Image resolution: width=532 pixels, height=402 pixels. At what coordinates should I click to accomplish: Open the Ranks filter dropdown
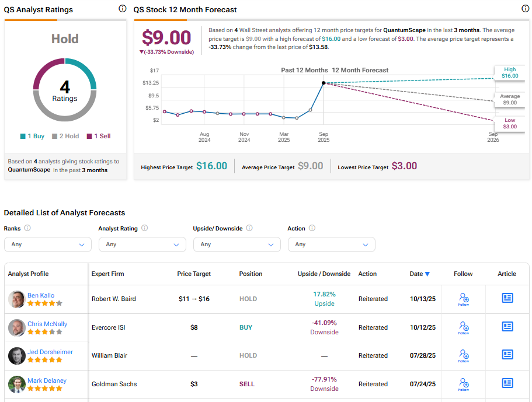48,244
